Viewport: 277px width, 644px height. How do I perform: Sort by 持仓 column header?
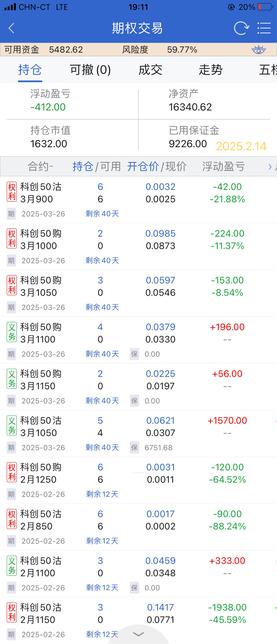pos(83,167)
